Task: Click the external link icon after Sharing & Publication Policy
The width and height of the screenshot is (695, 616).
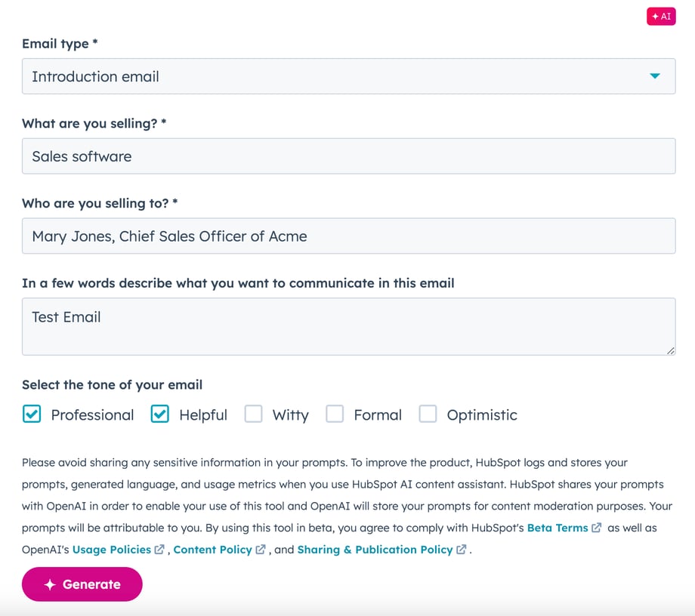Action: [461, 550]
